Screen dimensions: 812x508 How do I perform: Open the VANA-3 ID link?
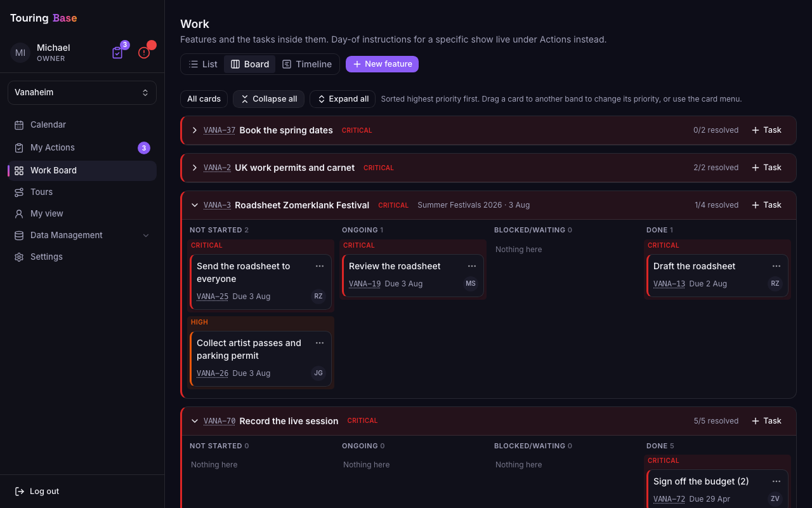coord(217,205)
